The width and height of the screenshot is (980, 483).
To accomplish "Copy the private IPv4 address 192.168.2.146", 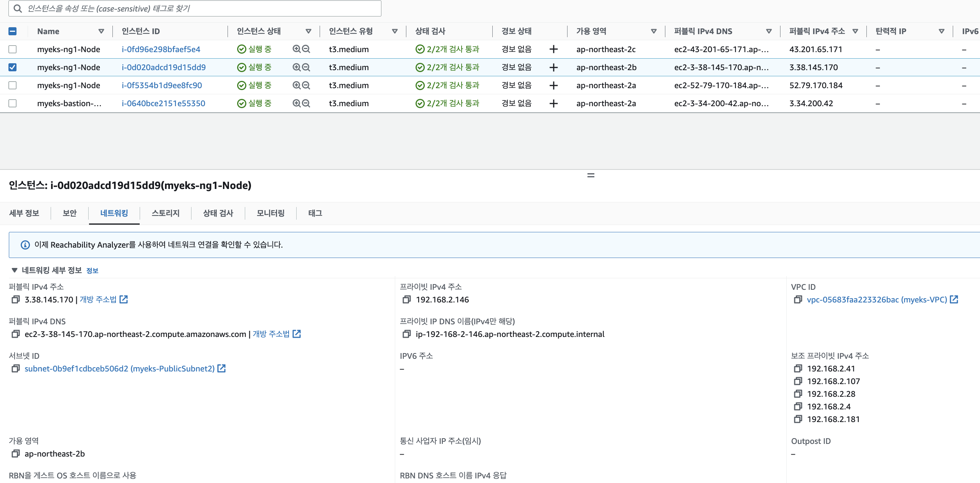I will tap(406, 299).
